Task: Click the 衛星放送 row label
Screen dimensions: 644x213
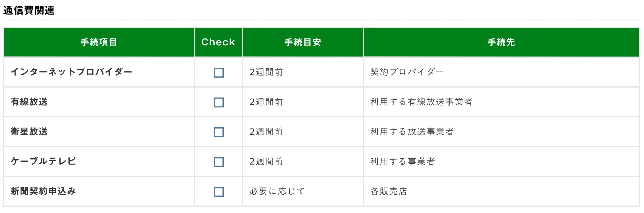Action: pyautogui.click(x=29, y=132)
